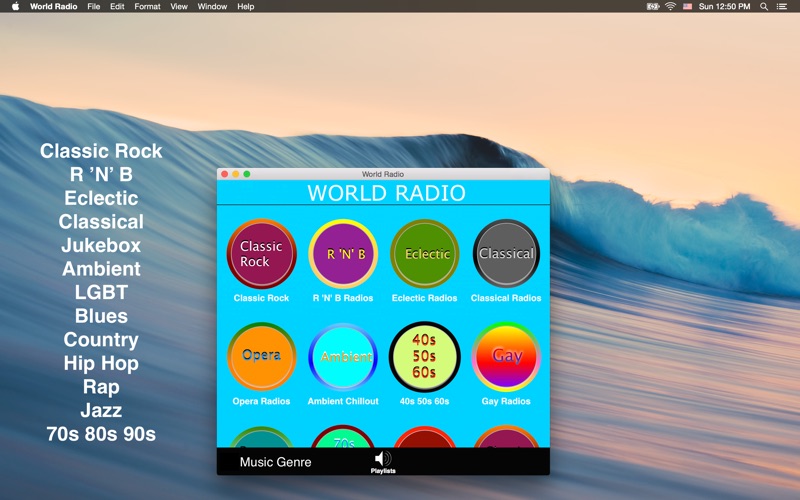Open the Help menu
The image size is (800, 500).
(x=245, y=6)
